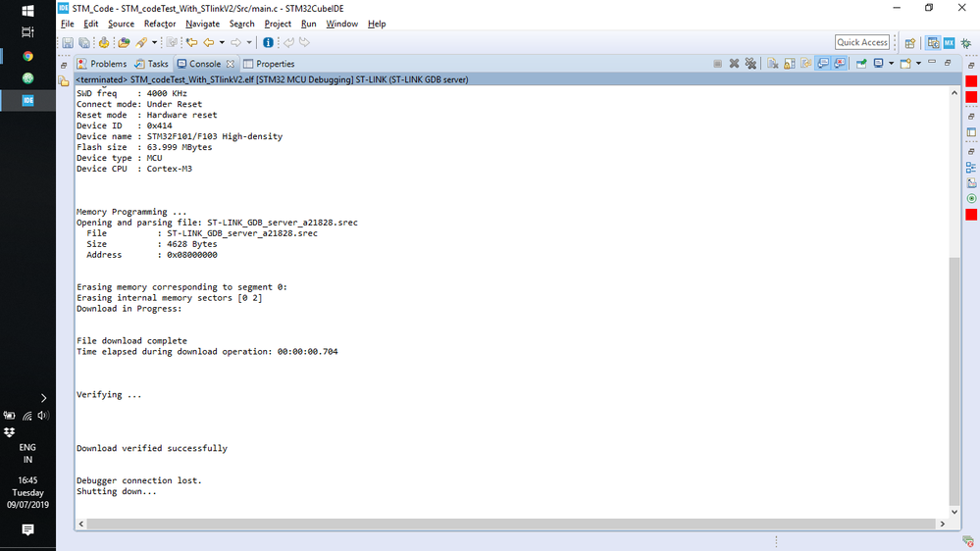This screenshot has width=980, height=551.
Task: Minimize the Console view panel
Action: click(932, 63)
